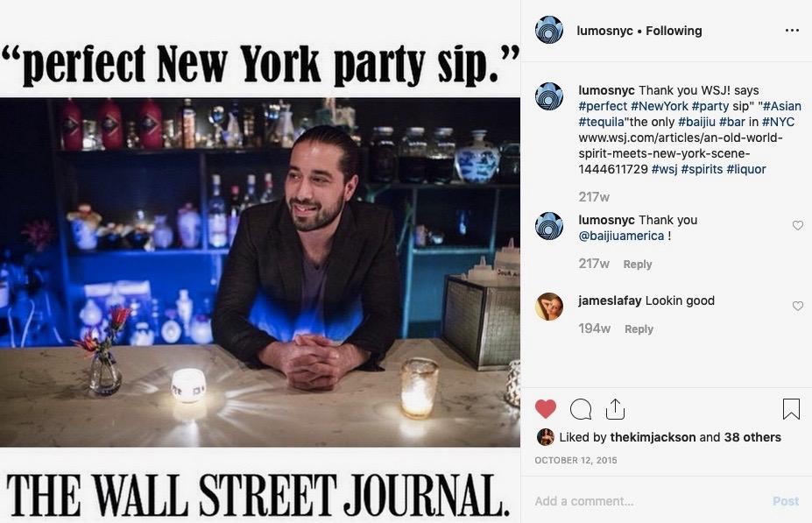Open the comment speech bubble icon
812x523 pixels.
coord(581,409)
